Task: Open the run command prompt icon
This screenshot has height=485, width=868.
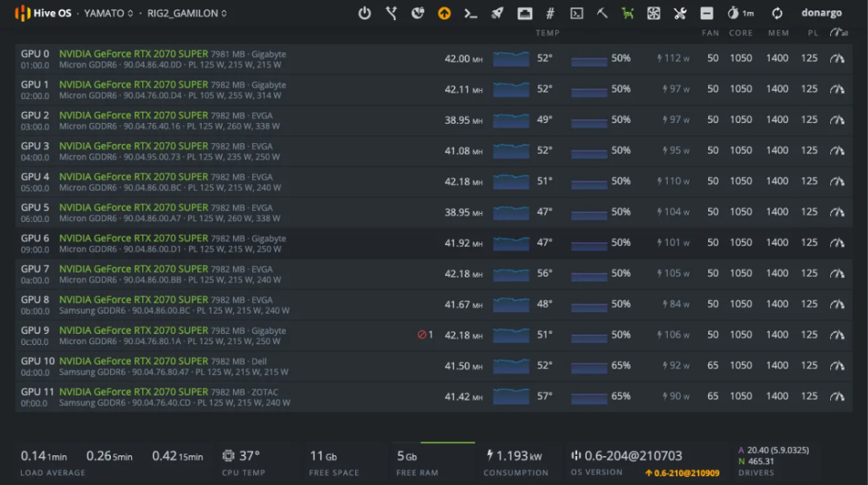Action: coord(470,14)
